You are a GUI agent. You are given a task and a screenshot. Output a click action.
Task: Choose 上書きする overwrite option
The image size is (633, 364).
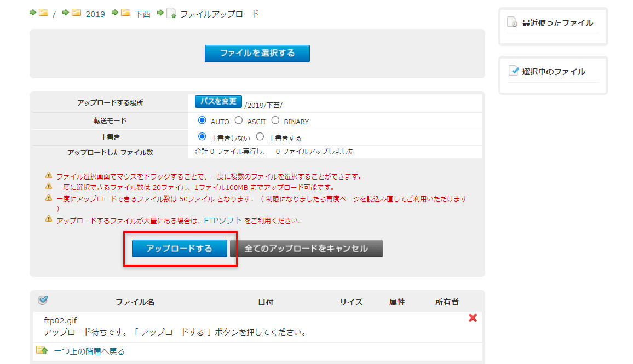(261, 137)
